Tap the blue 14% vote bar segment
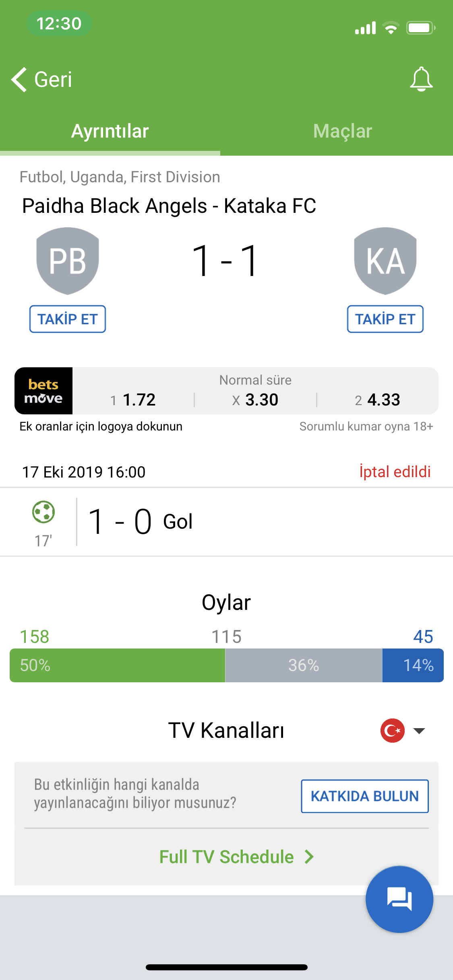Screen dimensions: 453x980 413,665
